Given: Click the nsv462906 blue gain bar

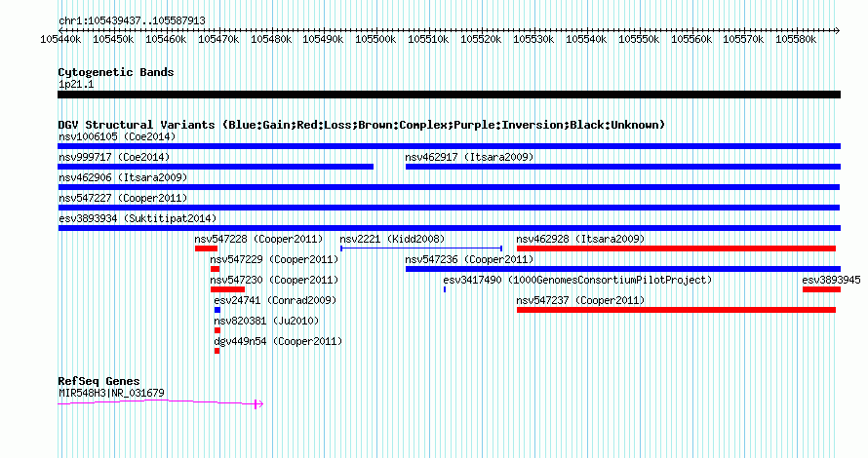Looking at the screenshot, I should (449, 187).
